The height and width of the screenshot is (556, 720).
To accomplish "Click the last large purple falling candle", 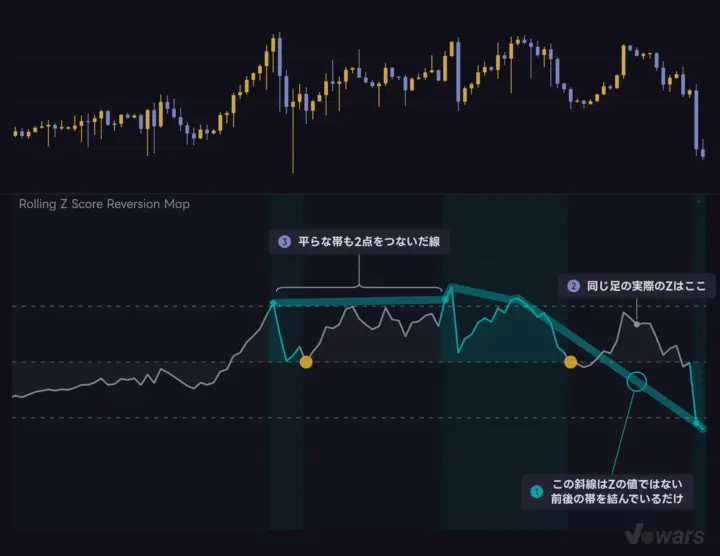I will 696,119.
